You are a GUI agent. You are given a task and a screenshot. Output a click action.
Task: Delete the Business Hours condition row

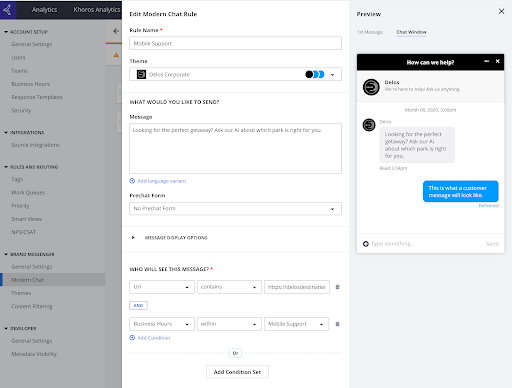point(337,324)
